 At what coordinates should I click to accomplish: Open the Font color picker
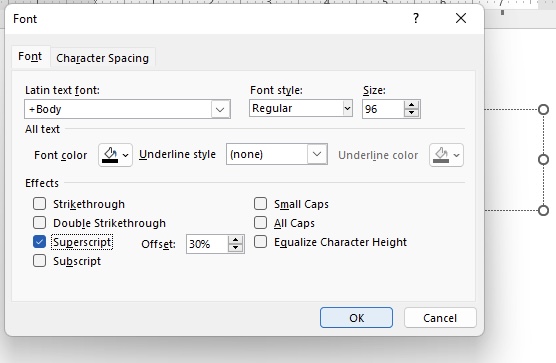coord(115,155)
